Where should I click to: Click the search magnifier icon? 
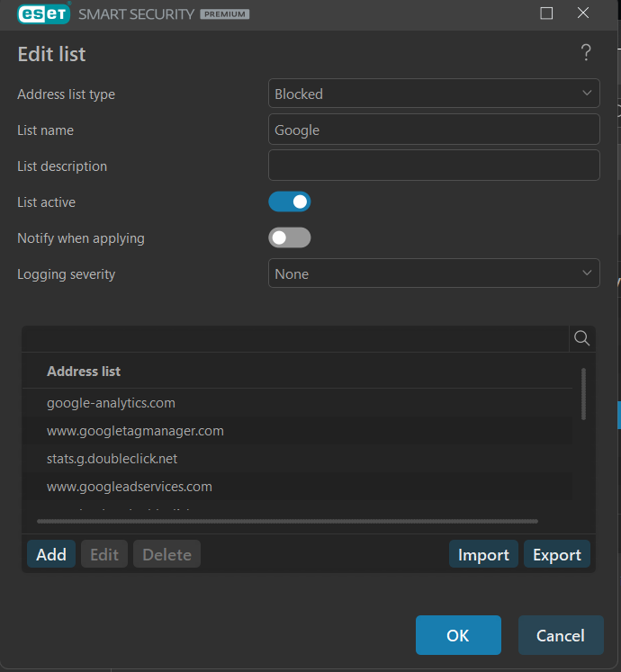tap(582, 338)
